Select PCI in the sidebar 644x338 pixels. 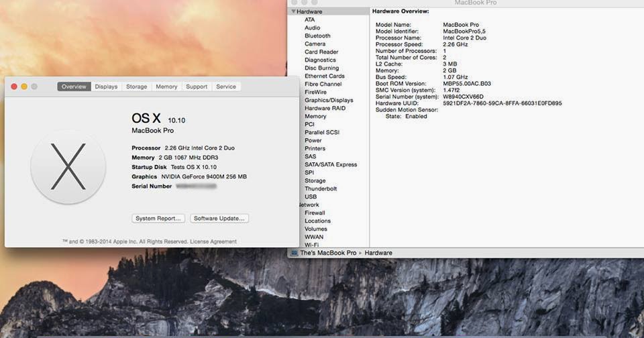click(309, 124)
